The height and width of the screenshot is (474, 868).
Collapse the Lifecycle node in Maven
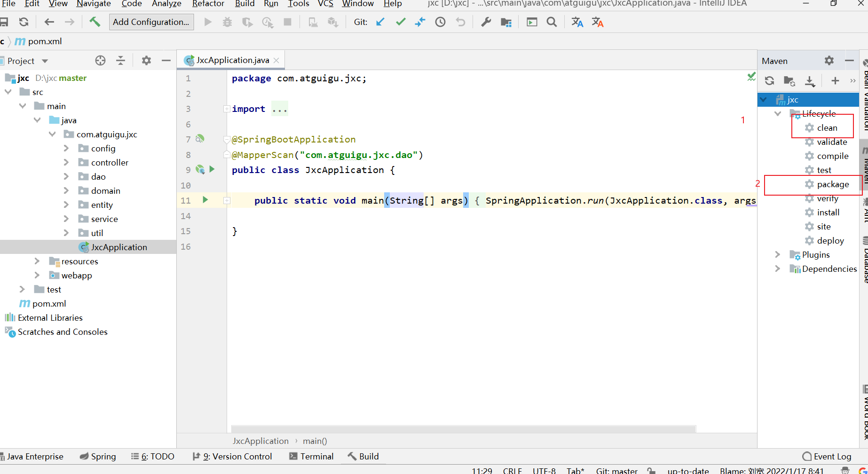(x=778, y=114)
